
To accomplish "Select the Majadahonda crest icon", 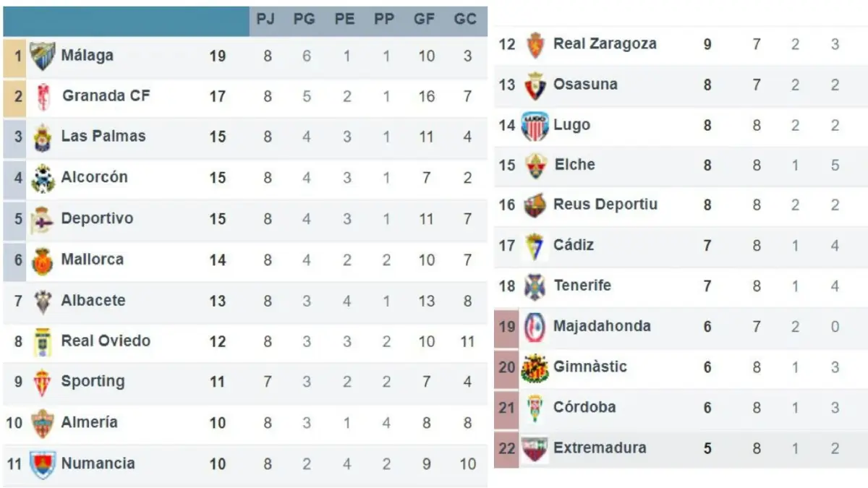I will point(535,327).
